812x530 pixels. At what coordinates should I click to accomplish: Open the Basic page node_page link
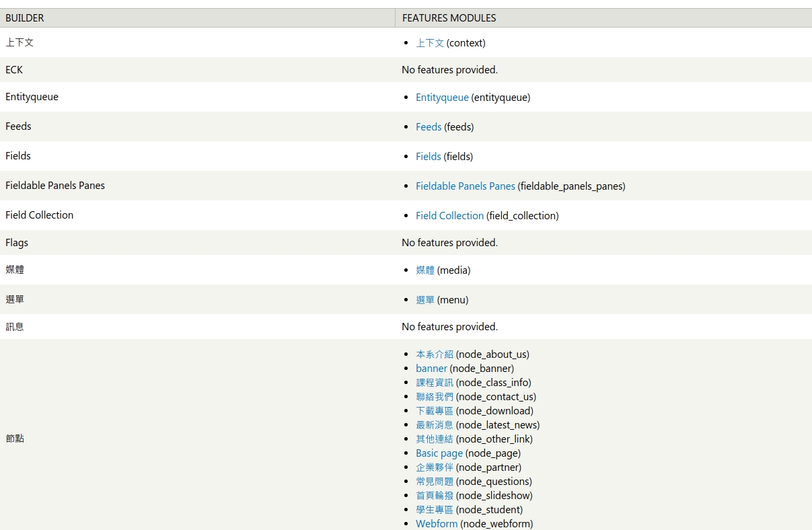tap(439, 453)
